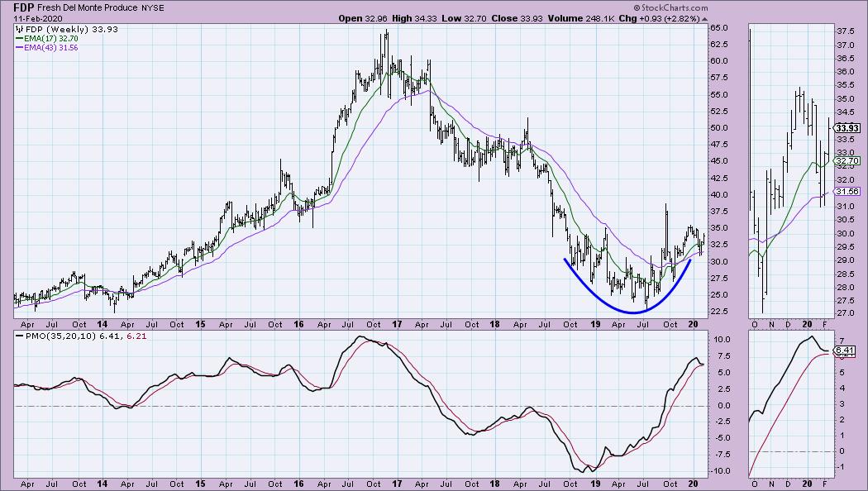Select the Low 32.70 value in the header
The height and width of the screenshot is (491, 868).
click(464, 18)
